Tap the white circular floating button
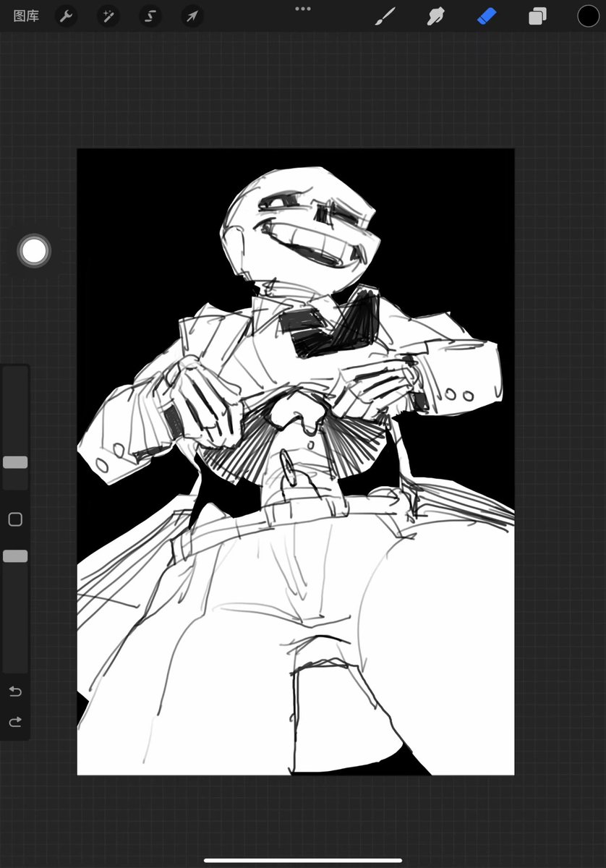 (x=34, y=251)
